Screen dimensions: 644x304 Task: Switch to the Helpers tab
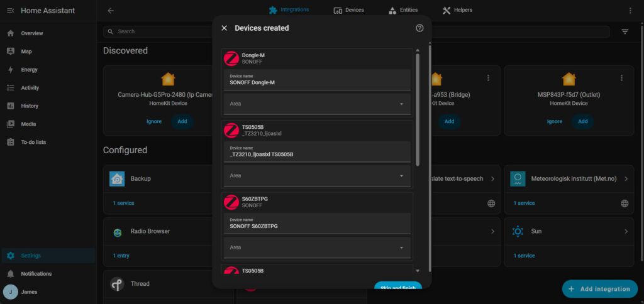coord(457,10)
